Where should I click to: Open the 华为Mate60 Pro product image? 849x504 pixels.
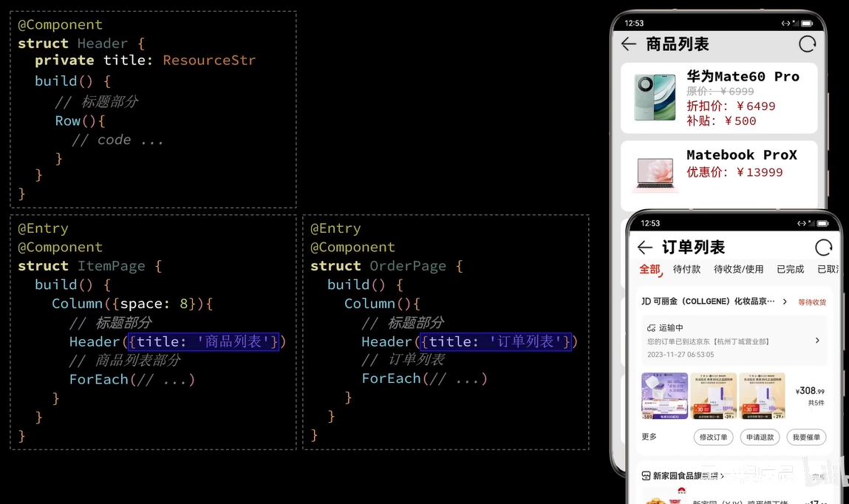(x=655, y=98)
